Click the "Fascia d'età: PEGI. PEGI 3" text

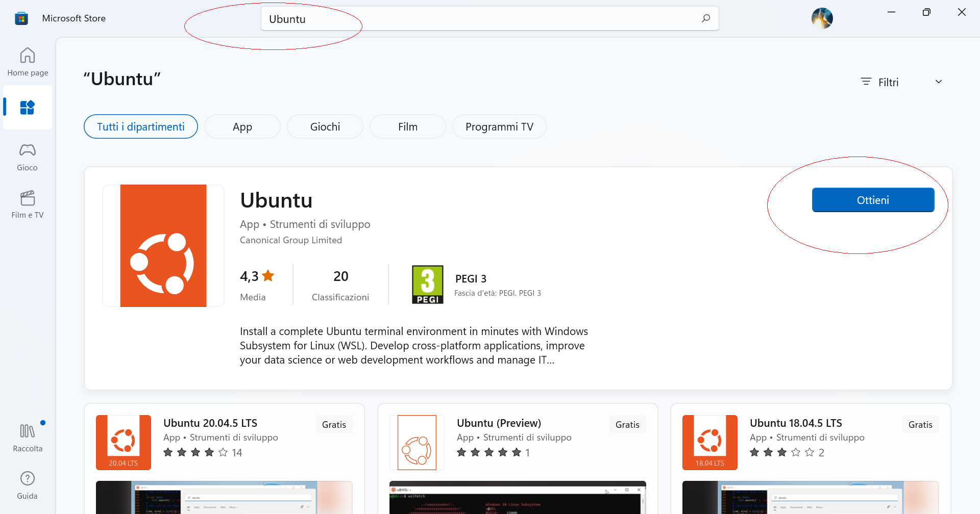[x=498, y=293]
